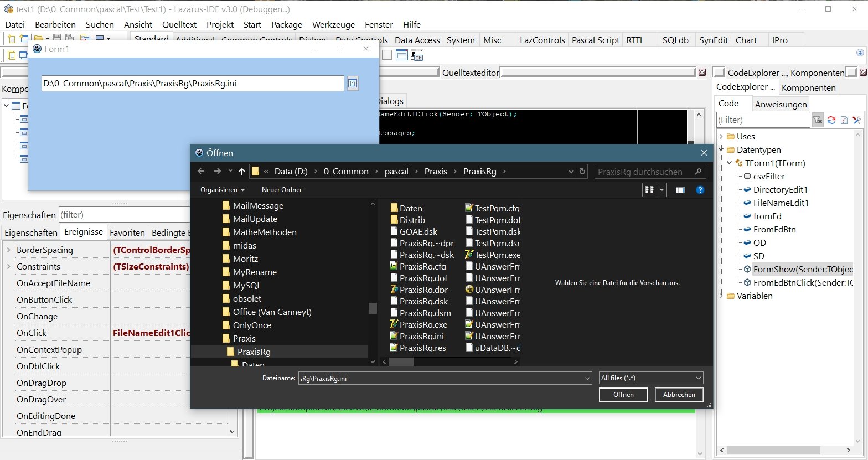868x460 pixels.
Task: Open the Werkzeuge menu
Action: tap(333, 24)
